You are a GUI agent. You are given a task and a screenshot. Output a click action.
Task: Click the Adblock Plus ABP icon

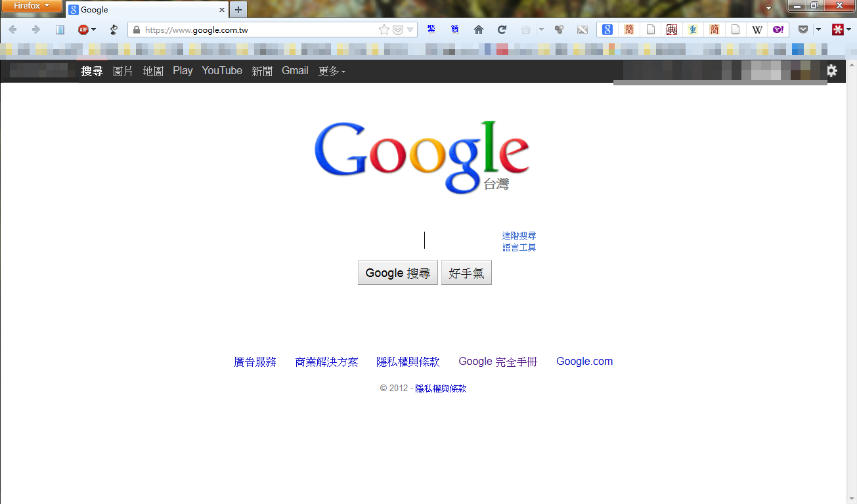click(x=83, y=30)
